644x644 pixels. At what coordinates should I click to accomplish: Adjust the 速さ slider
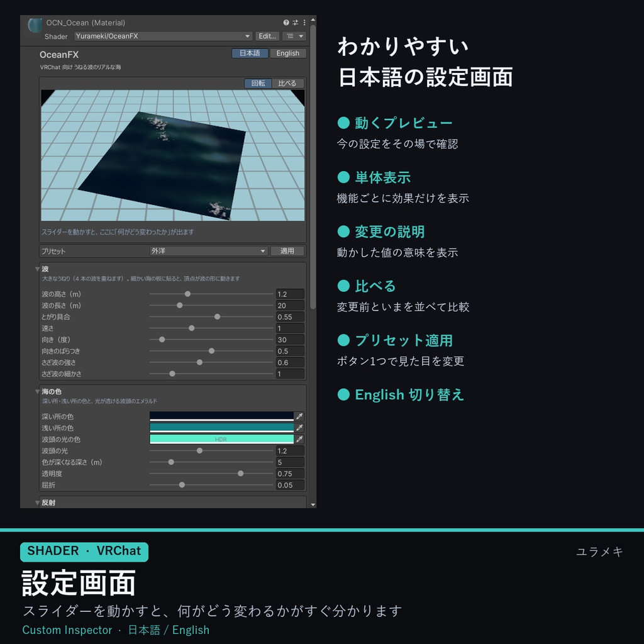[211, 328]
